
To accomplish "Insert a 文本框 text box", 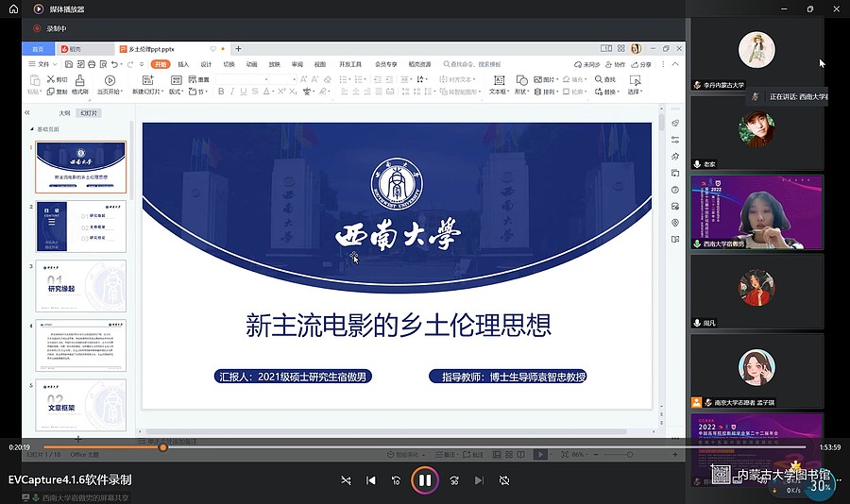I will click(x=499, y=85).
